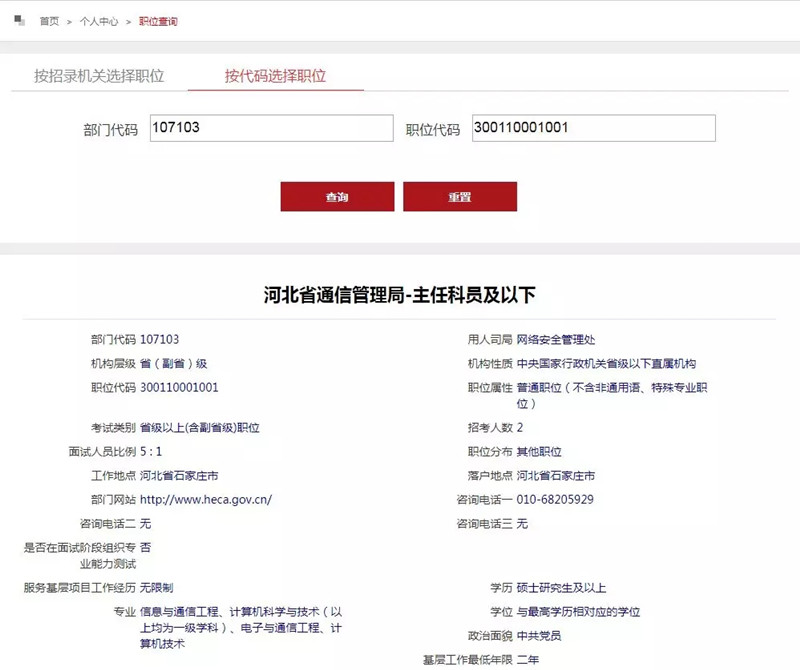Image resolution: width=800 pixels, height=670 pixels.
Task: Click the 专业 requirement text 信息与通信工程
Action: (x=179, y=612)
